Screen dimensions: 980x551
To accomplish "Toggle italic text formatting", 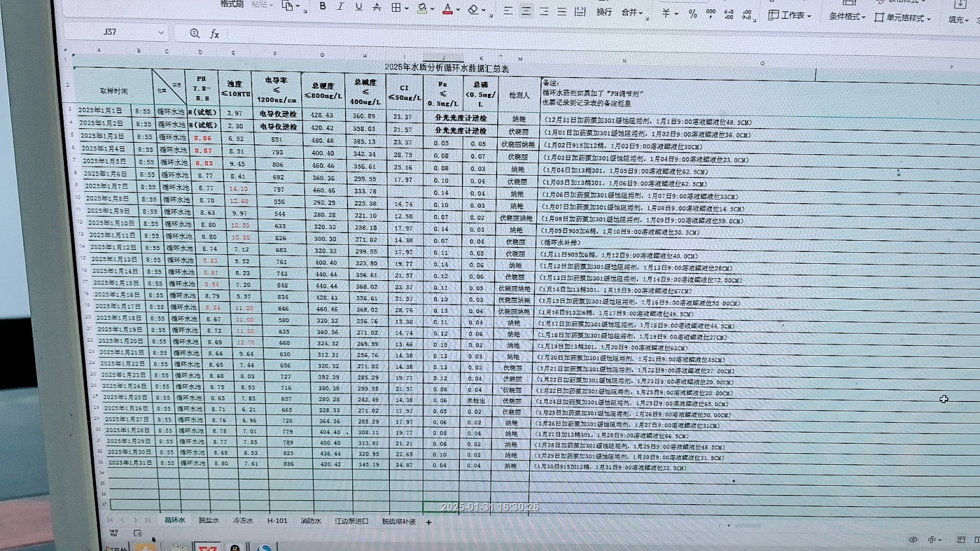I will (x=340, y=7).
